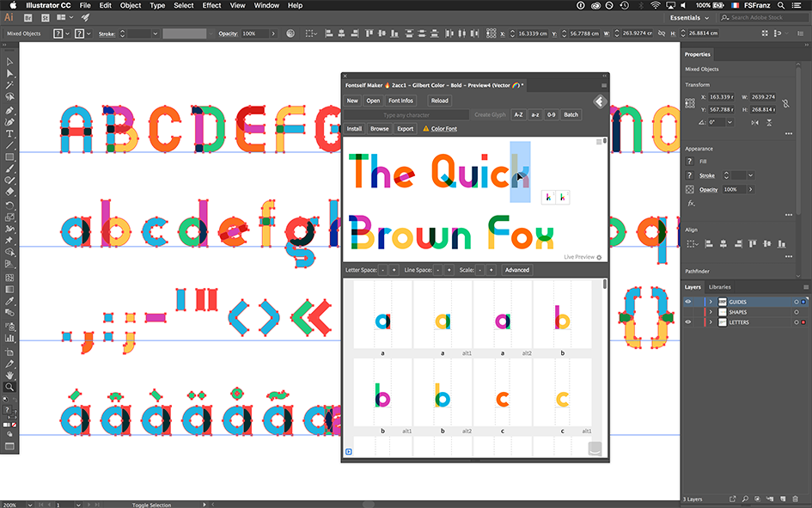Image resolution: width=812 pixels, height=508 pixels.
Task: Open the Type menu
Action: click(157, 5)
